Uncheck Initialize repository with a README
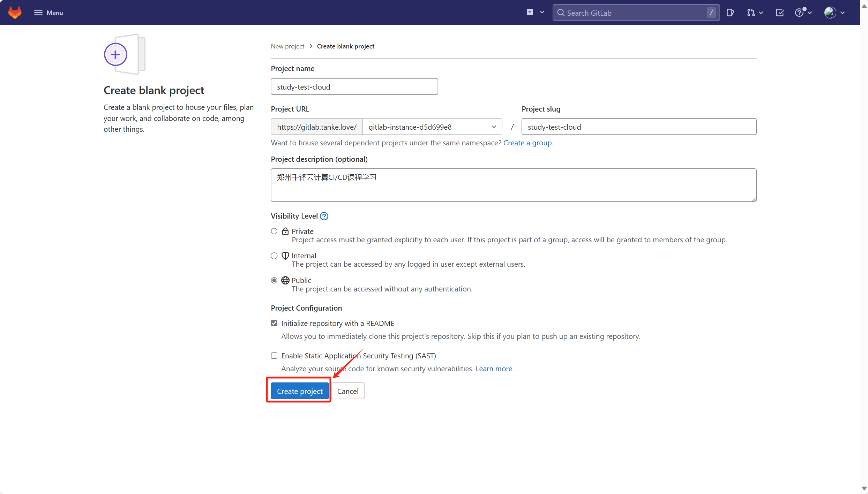Screen dimensions: 868x494 click(x=274, y=323)
